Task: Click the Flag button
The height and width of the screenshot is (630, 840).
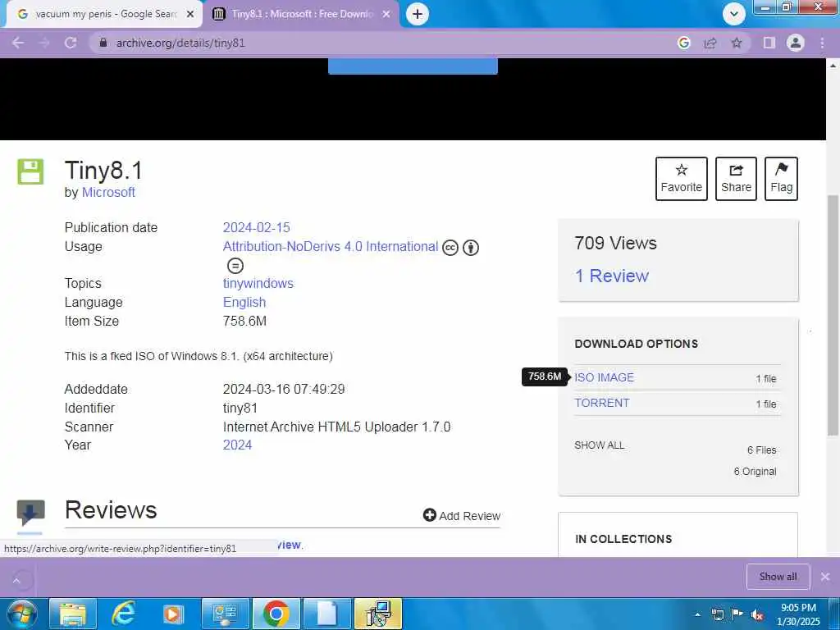Action: [x=781, y=179]
